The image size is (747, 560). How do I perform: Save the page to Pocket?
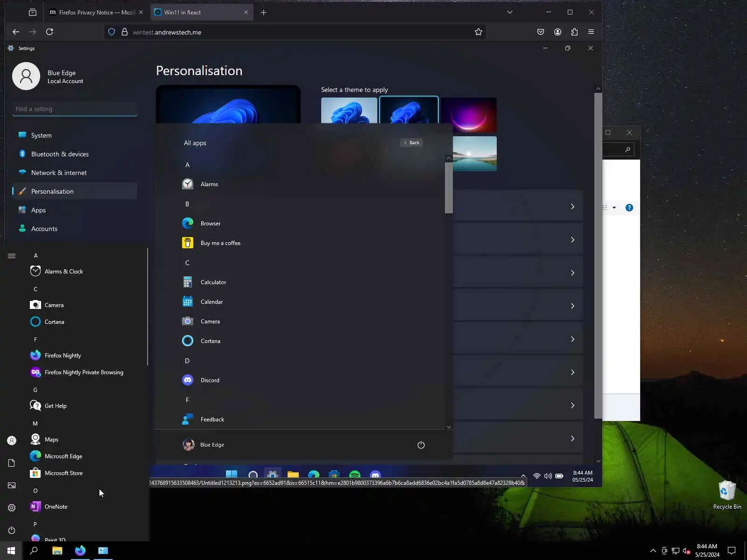[541, 32]
